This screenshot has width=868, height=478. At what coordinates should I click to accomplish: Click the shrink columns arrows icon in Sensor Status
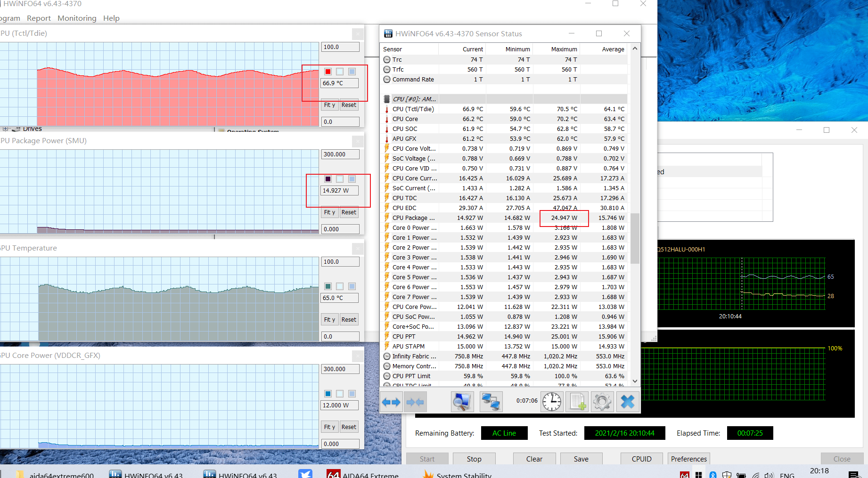point(415,402)
